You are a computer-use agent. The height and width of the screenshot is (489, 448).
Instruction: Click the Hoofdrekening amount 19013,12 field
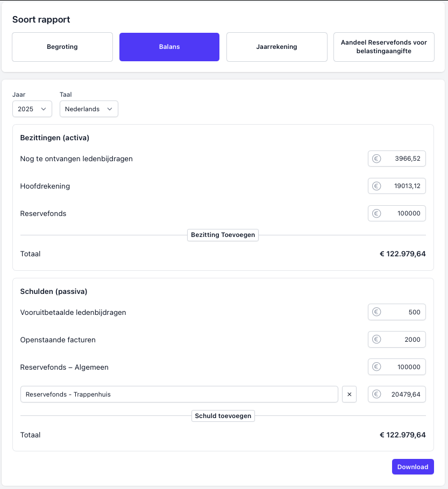(403, 186)
